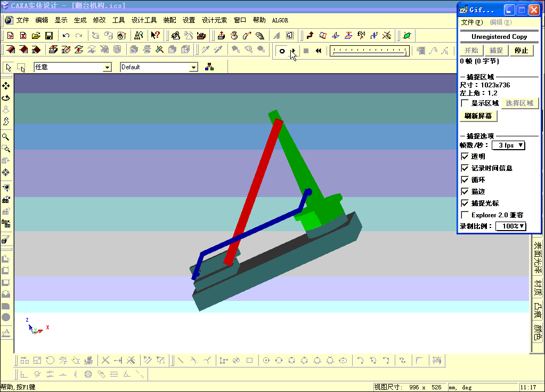Click the XYZ axis triad indicator
Viewport: 545px width, 392px height.
point(37,326)
